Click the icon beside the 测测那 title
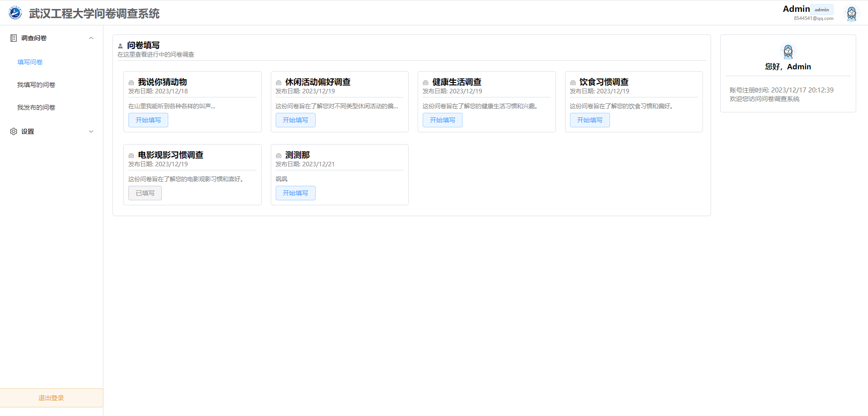Image resolution: width=868 pixels, height=416 pixels. pyautogui.click(x=278, y=155)
